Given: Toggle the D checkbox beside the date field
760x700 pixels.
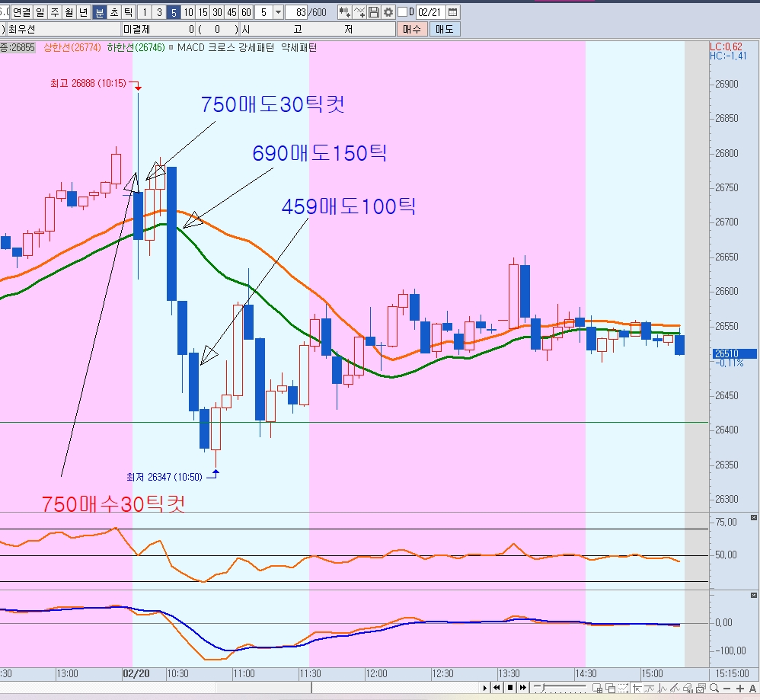Looking at the screenshot, I should [402, 12].
